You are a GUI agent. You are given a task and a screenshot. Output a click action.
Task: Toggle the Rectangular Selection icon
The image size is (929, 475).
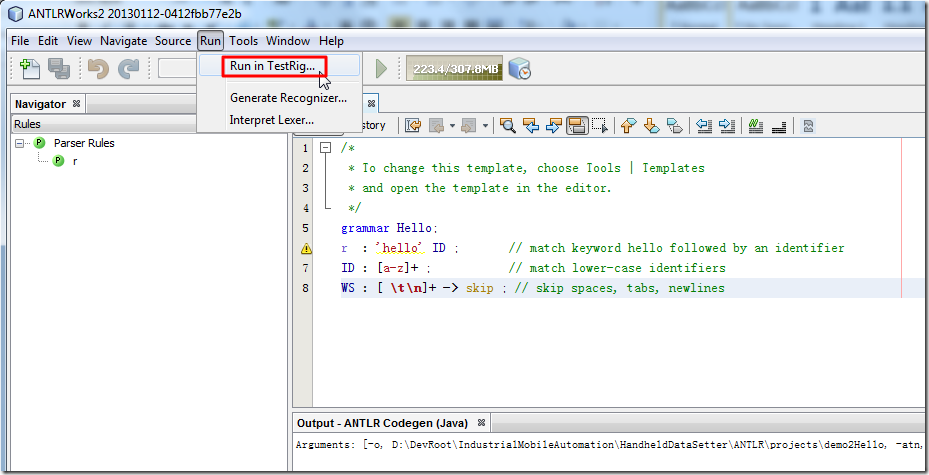tap(600, 125)
